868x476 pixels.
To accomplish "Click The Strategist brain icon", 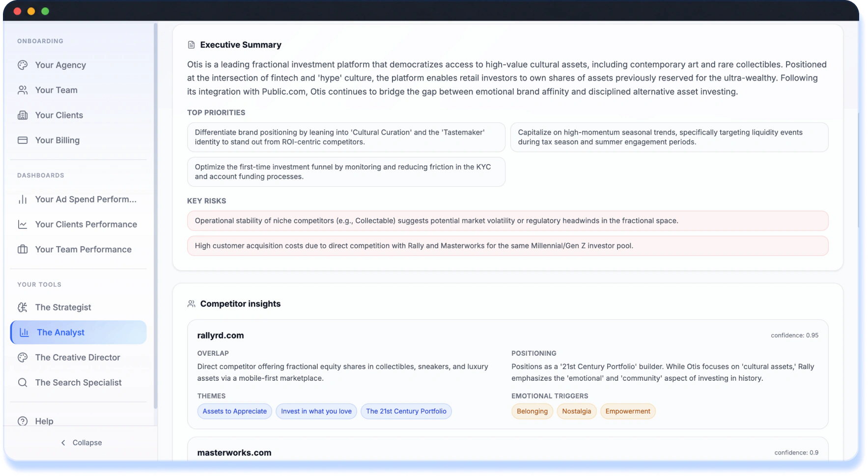I will (x=23, y=307).
